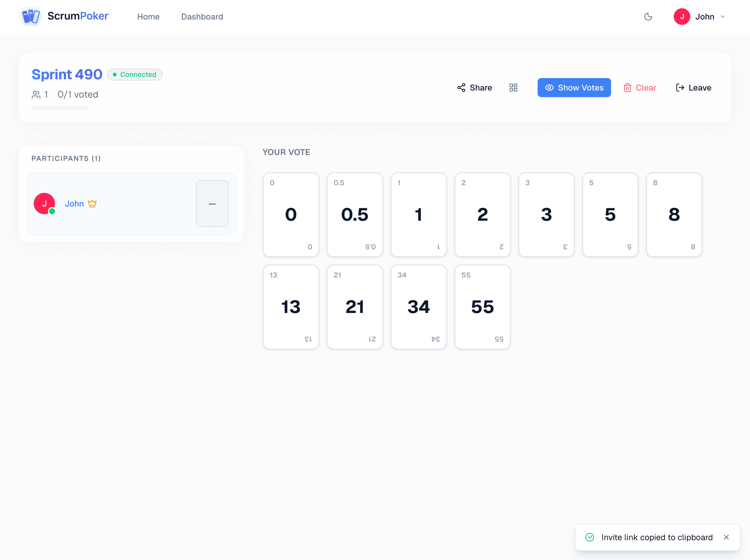Viewport: 750px width, 560px height.
Task: Vote with the 13 card
Action: 291,307
